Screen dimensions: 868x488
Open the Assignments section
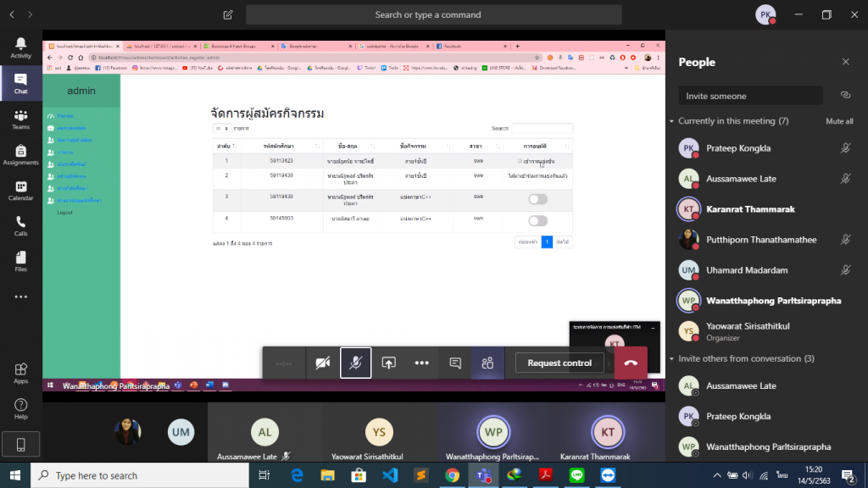[20, 155]
